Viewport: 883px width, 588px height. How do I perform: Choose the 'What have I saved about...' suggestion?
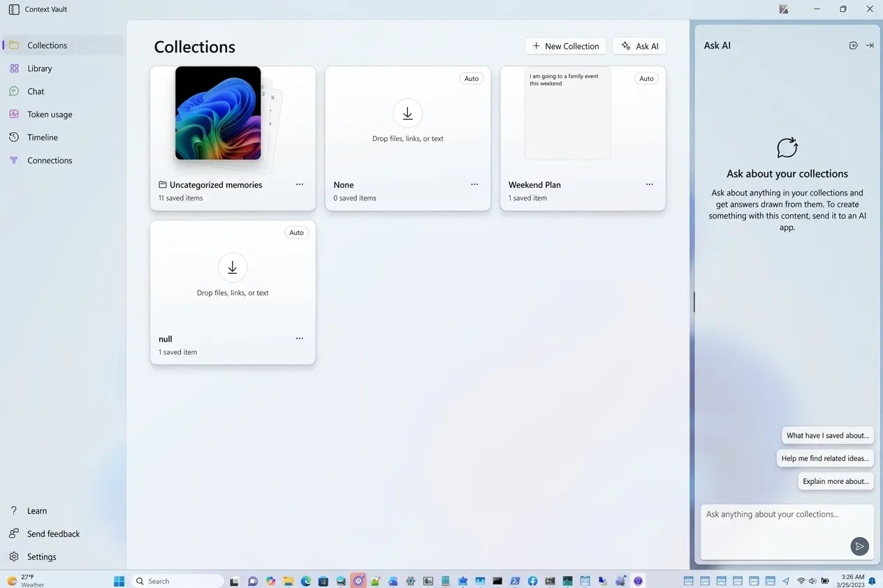tap(828, 435)
